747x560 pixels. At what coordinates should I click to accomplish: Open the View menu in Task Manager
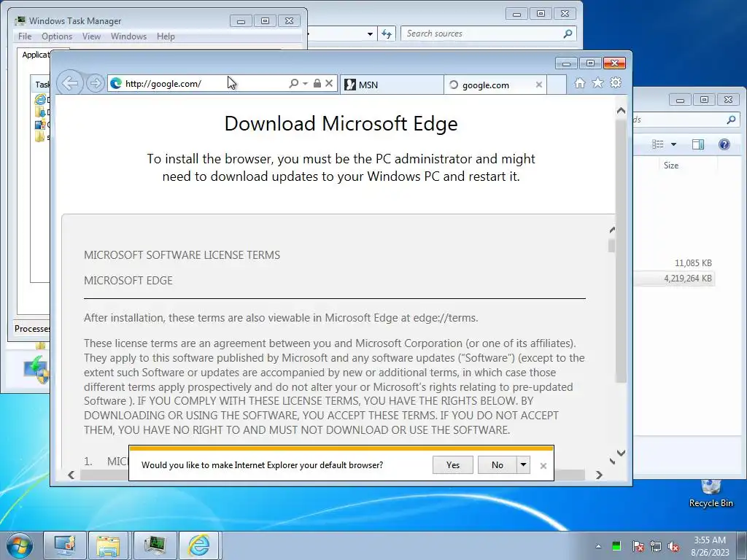(x=91, y=36)
